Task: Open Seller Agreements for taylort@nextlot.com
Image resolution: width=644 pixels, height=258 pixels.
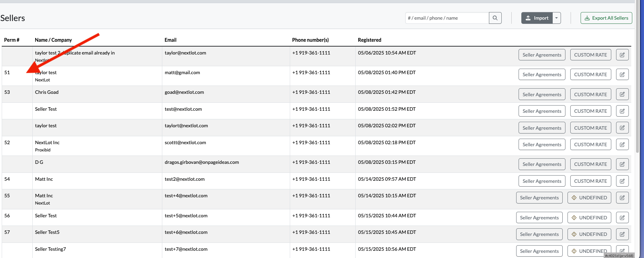Action: pos(542,128)
